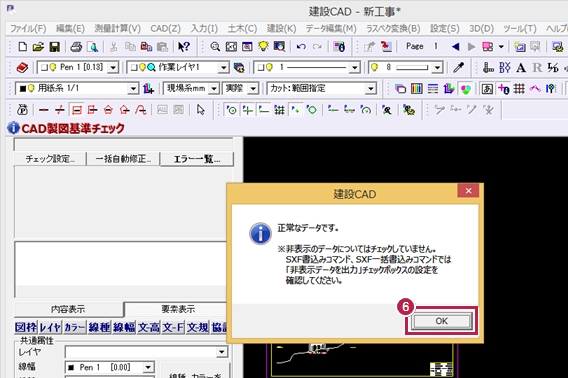Open the 線幅 Pen 1 [0.00] dropdown
568x378 pixels.
click(x=148, y=367)
